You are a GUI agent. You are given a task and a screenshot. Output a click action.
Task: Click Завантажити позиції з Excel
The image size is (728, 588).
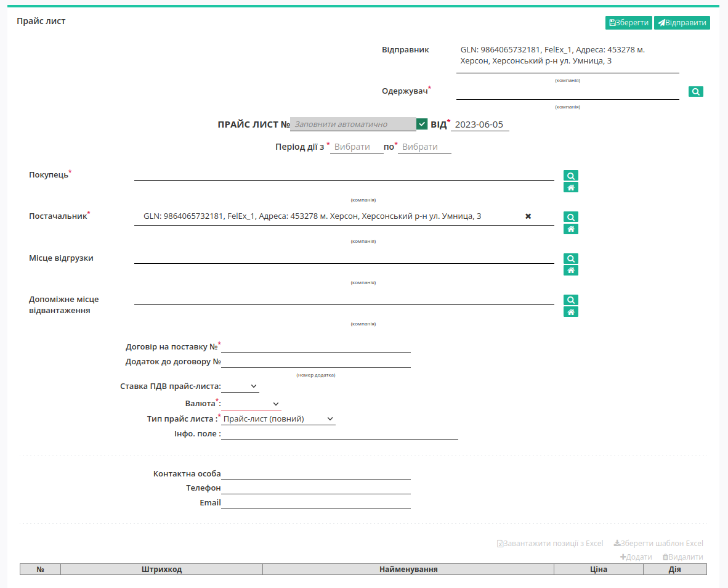click(550, 544)
